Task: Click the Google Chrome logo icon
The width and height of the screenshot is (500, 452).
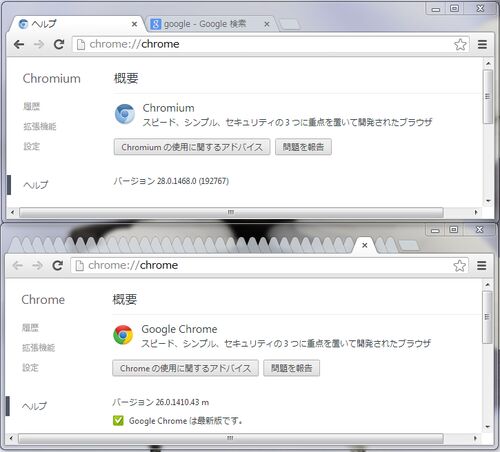Action: tap(123, 335)
